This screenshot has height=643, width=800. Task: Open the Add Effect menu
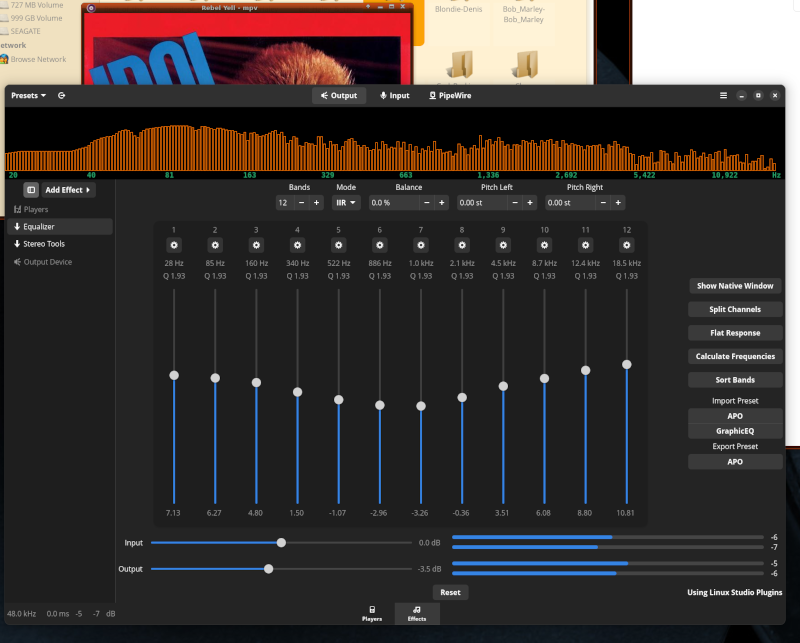coord(69,190)
